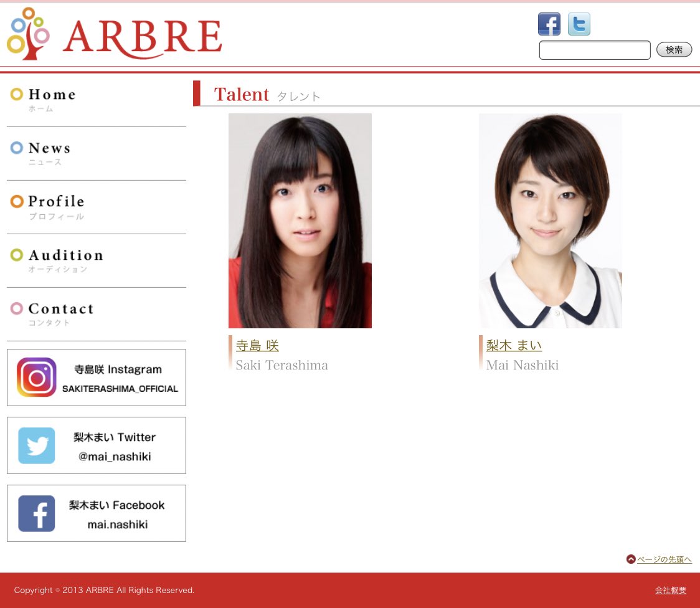Open the Facebook icon in the header
The height and width of the screenshot is (608, 700).
(x=549, y=24)
